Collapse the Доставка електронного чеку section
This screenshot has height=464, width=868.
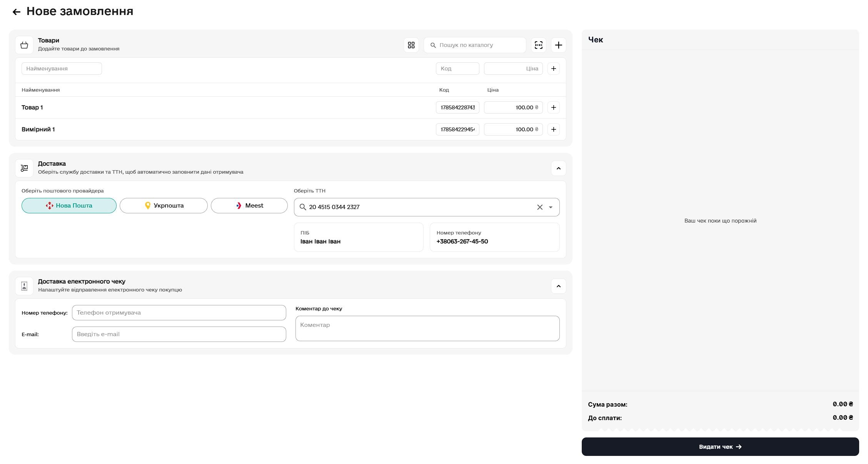(559, 286)
